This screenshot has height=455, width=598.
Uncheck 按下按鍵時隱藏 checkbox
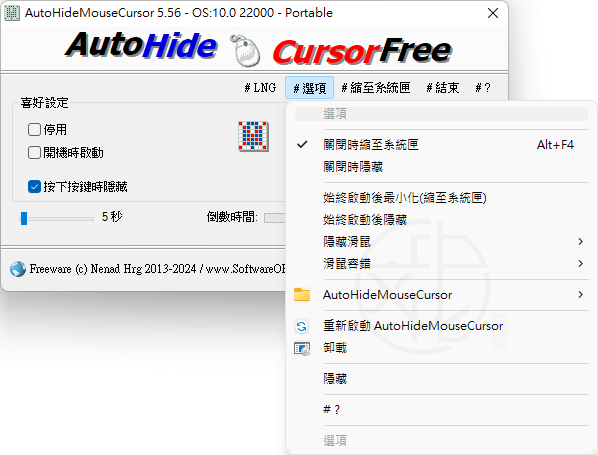(x=34, y=187)
